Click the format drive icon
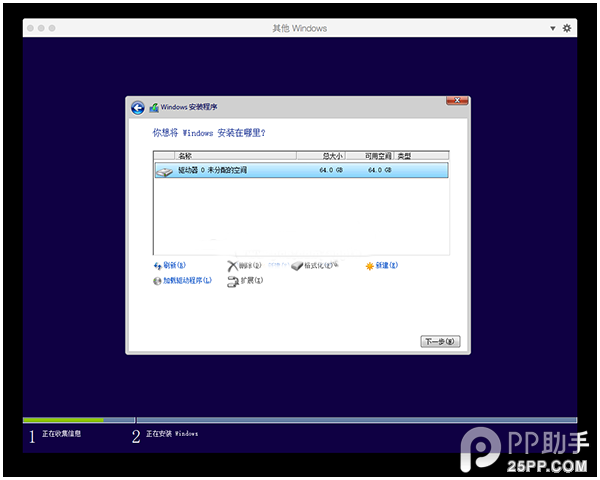This screenshot has width=600, height=480. 297,266
